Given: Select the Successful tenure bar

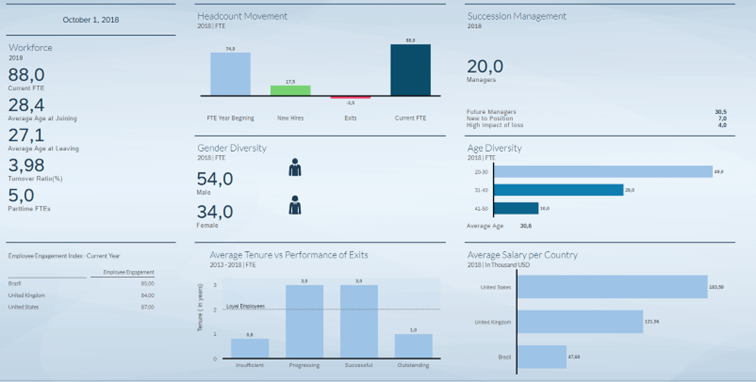Looking at the screenshot, I should (x=359, y=321).
